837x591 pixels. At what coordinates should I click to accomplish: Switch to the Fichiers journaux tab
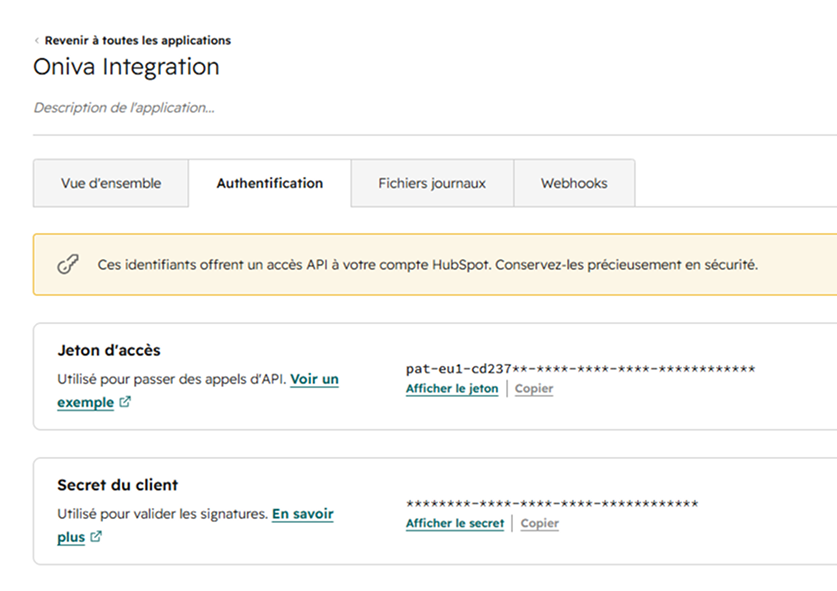[x=432, y=183]
